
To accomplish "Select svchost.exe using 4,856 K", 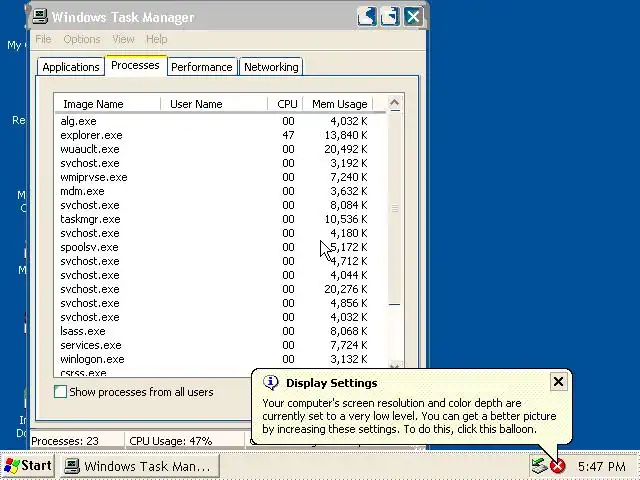I will point(220,303).
